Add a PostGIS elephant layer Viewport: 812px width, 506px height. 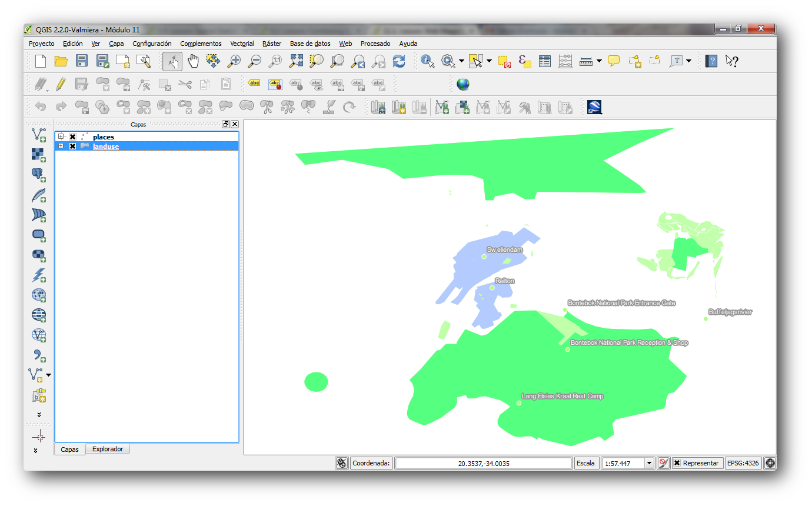click(38, 175)
